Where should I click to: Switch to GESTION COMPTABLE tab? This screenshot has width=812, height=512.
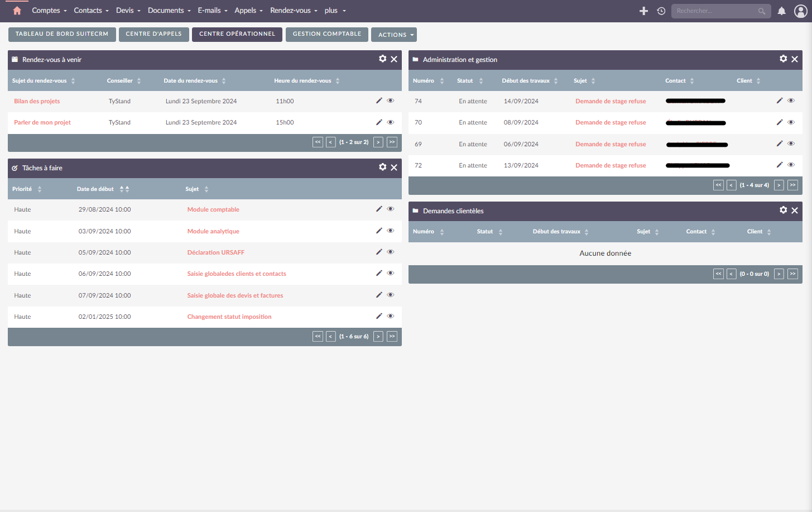click(x=327, y=34)
